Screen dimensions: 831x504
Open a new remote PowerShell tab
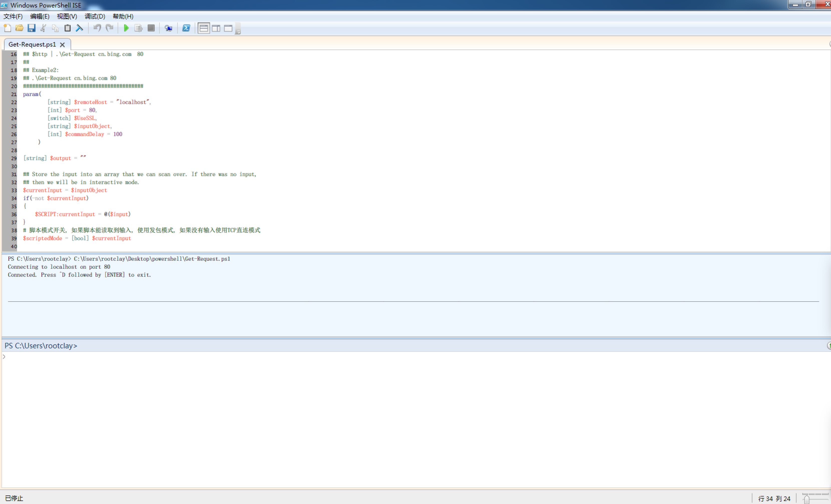click(x=168, y=28)
